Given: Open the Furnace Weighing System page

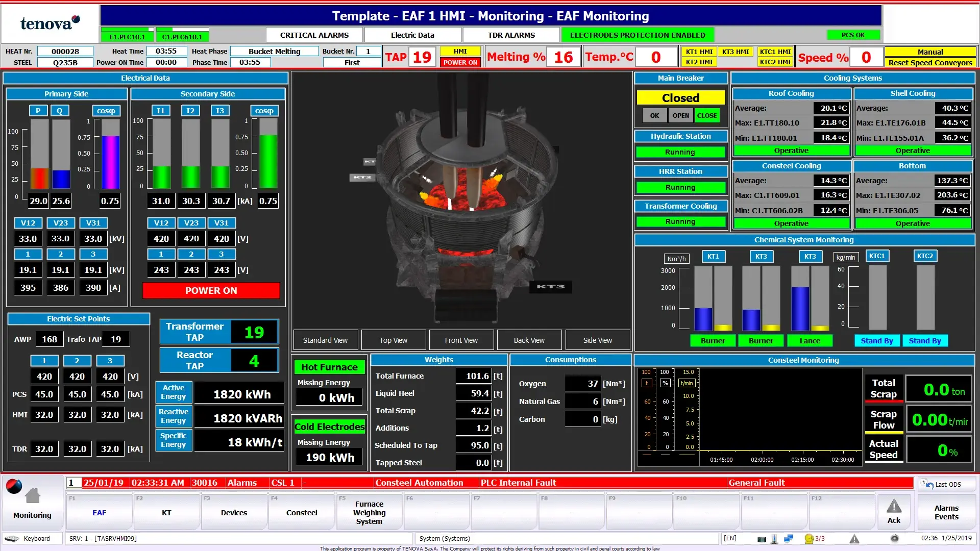Looking at the screenshot, I should 369,512.
